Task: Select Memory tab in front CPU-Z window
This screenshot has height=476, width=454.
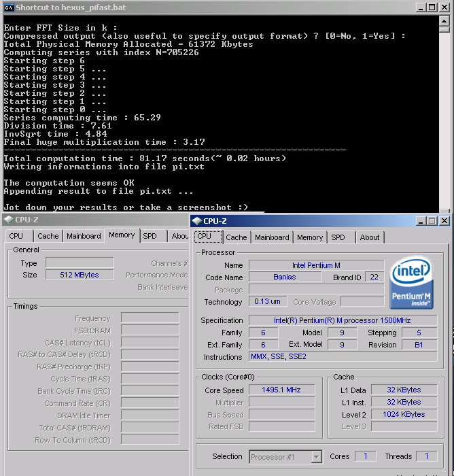Action: coord(310,237)
